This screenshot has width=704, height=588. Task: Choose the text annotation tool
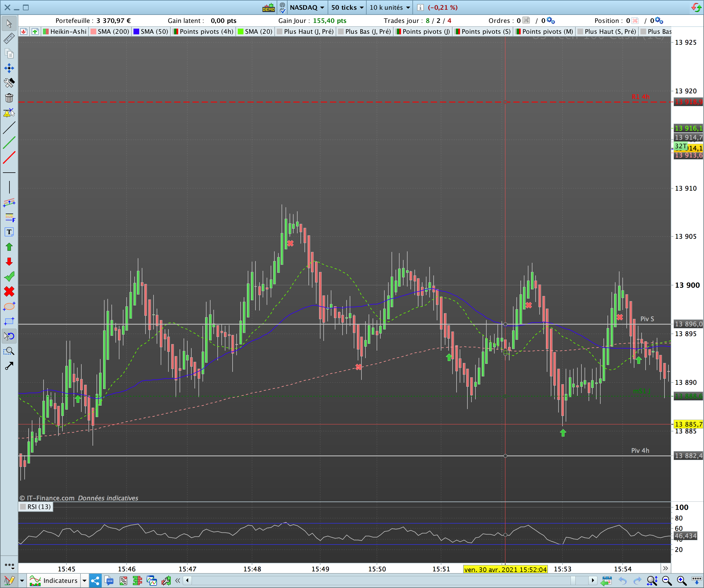click(9, 232)
